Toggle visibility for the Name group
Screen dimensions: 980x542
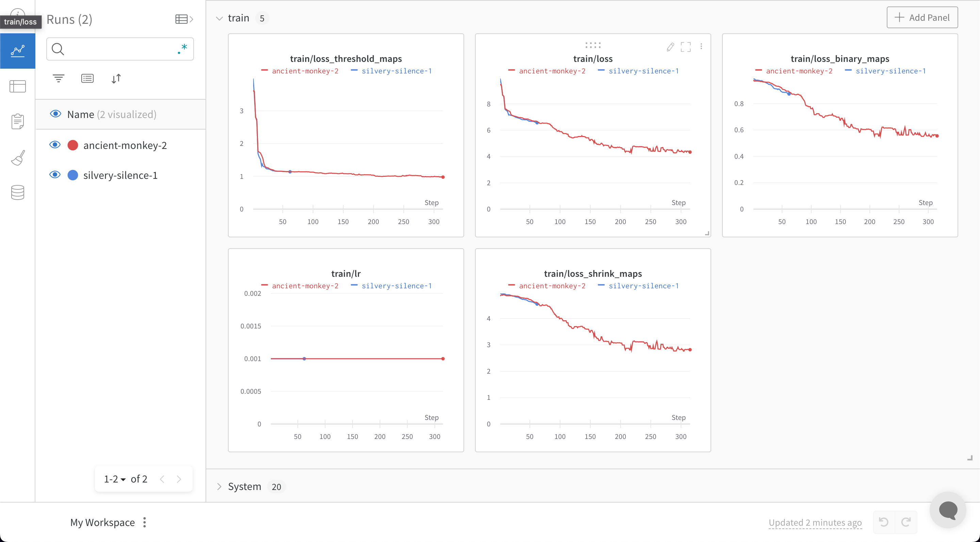(x=55, y=114)
